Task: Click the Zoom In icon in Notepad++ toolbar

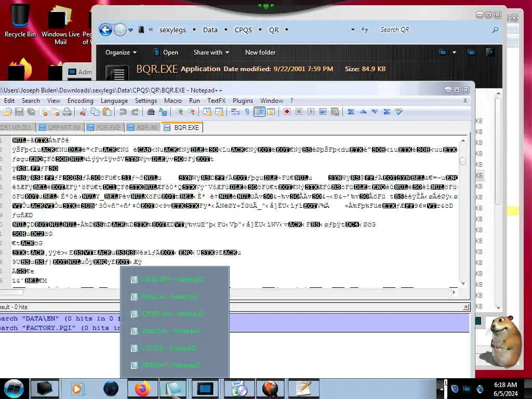Action: pyautogui.click(x=179, y=112)
